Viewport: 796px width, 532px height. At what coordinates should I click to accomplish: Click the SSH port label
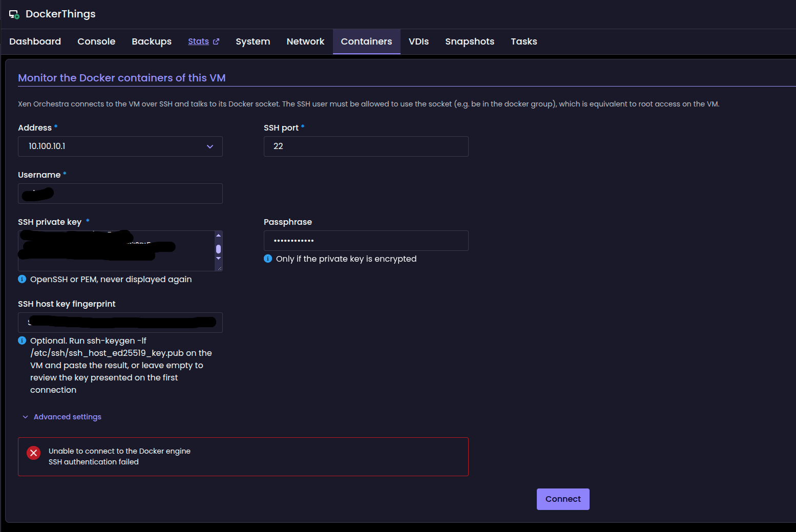tap(281, 127)
